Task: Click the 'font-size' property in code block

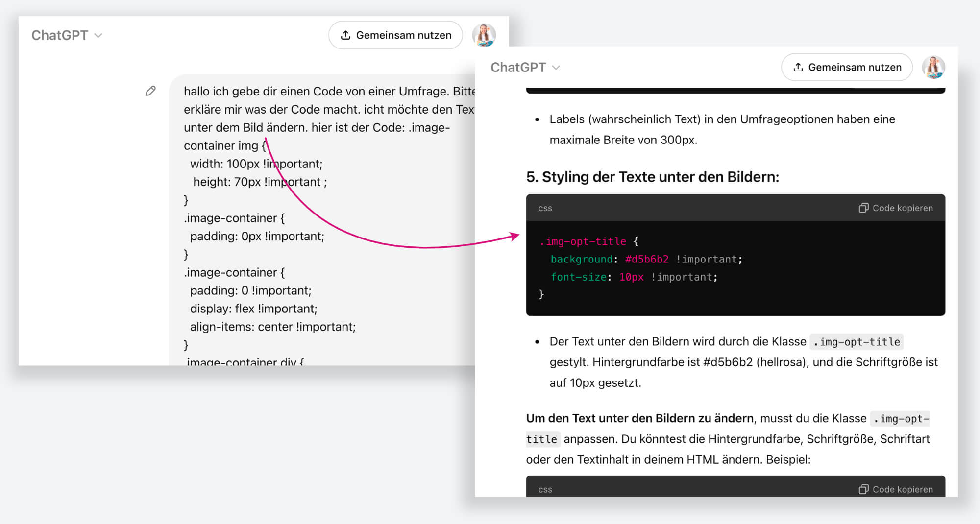Action: 579,277
